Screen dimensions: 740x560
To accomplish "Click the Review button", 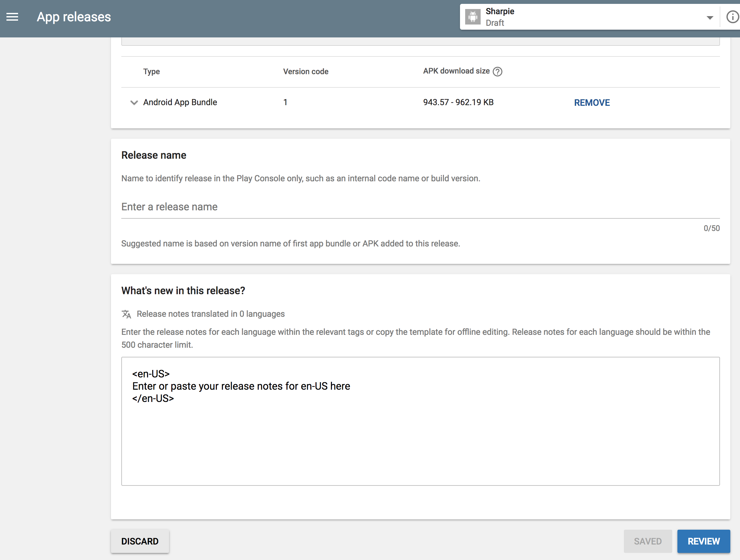I will 703,541.
